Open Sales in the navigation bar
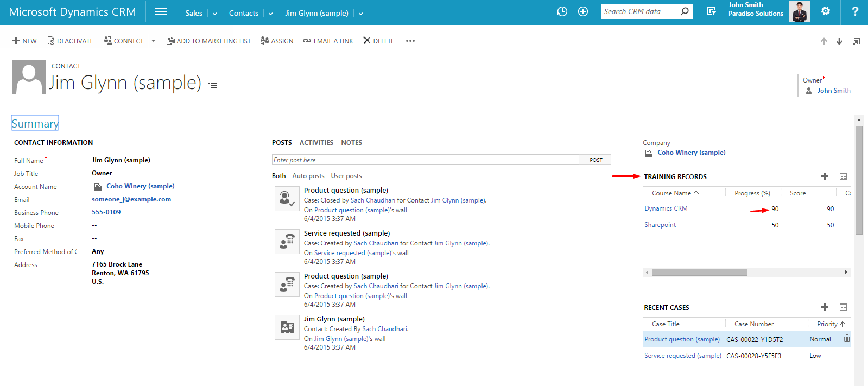868x386 pixels. tap(194, 13)
